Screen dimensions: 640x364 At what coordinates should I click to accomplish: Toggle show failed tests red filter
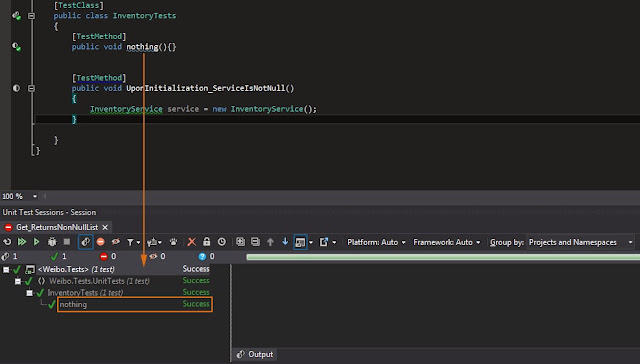point(100,242)
